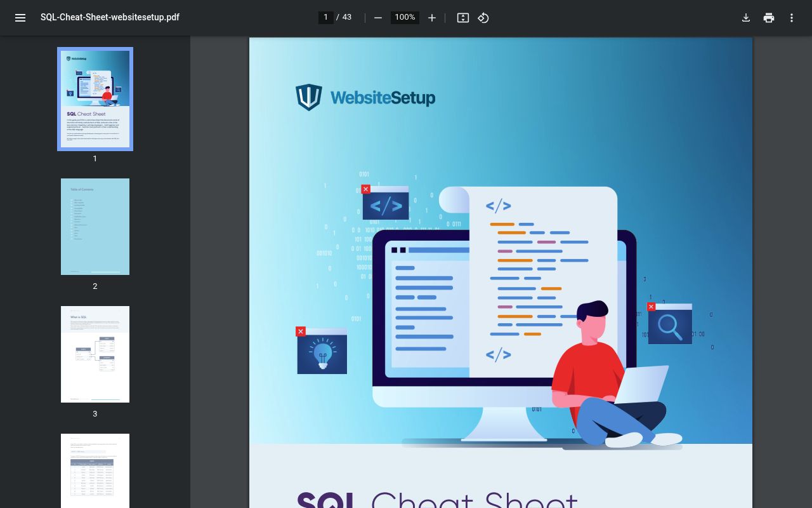Click the WebsiteSetup logo on the cover
Screen dimensions: 812x508
(x=365, y=97)
